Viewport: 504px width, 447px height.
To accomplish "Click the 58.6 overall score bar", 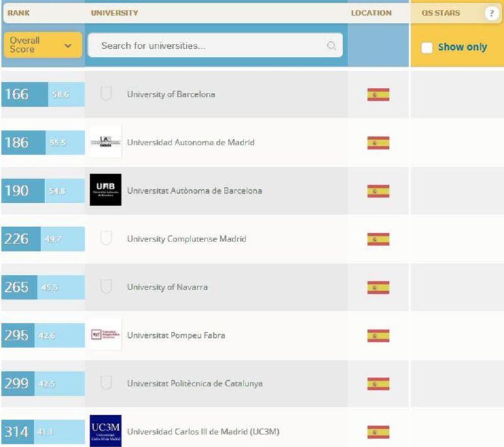I will click(66, 94).
